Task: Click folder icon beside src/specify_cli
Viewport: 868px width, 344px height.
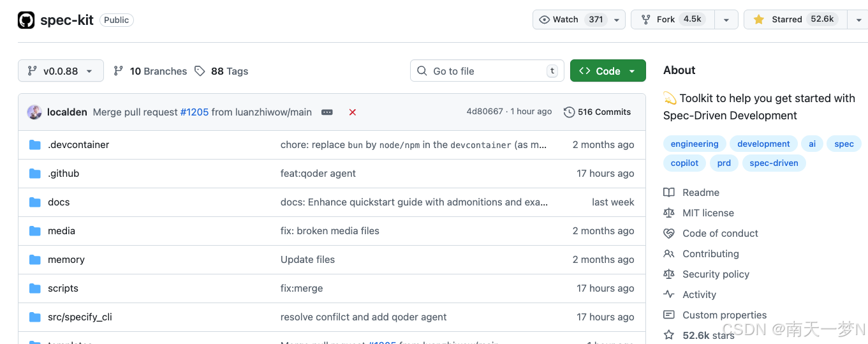Action: 35,317
